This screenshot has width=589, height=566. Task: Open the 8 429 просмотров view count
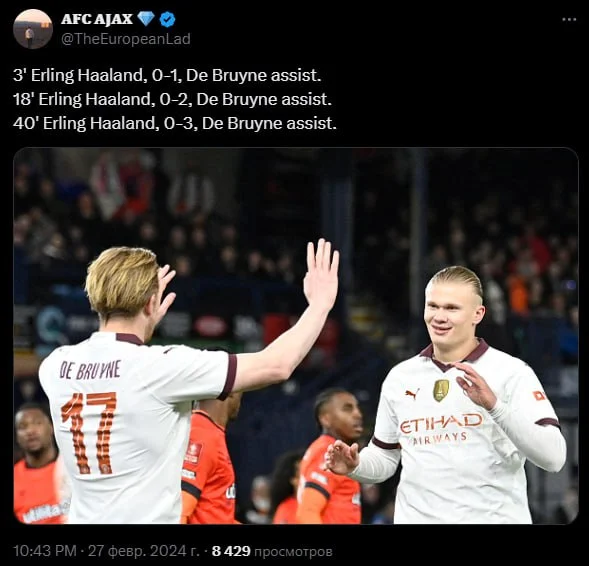[x=272, y=551]
